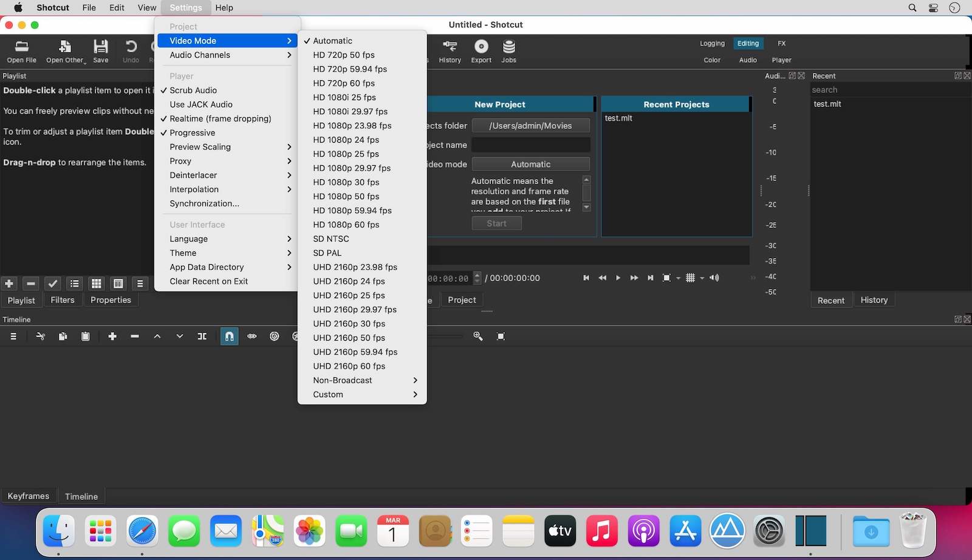Click the Export toolbar icon
972x560 pixels.
tap(481, 51)
